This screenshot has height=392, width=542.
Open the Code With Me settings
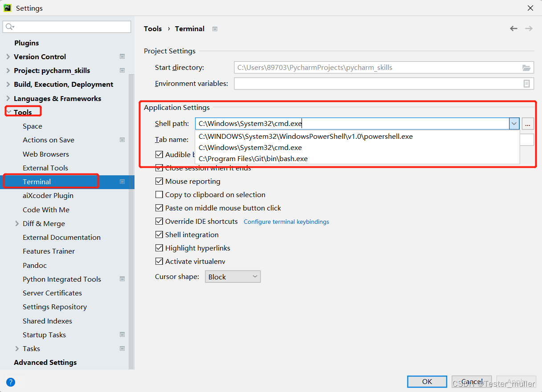point(46,210)
